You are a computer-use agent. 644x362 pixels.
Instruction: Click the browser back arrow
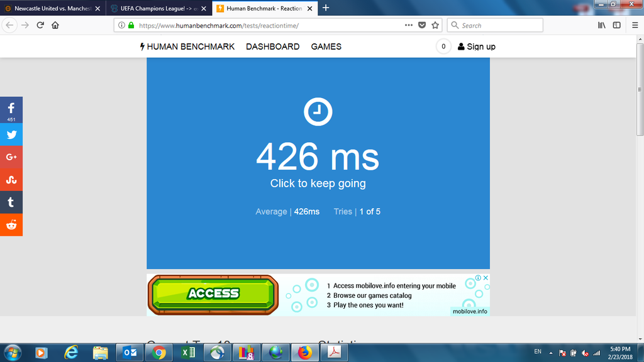click(x=9, y=25)
